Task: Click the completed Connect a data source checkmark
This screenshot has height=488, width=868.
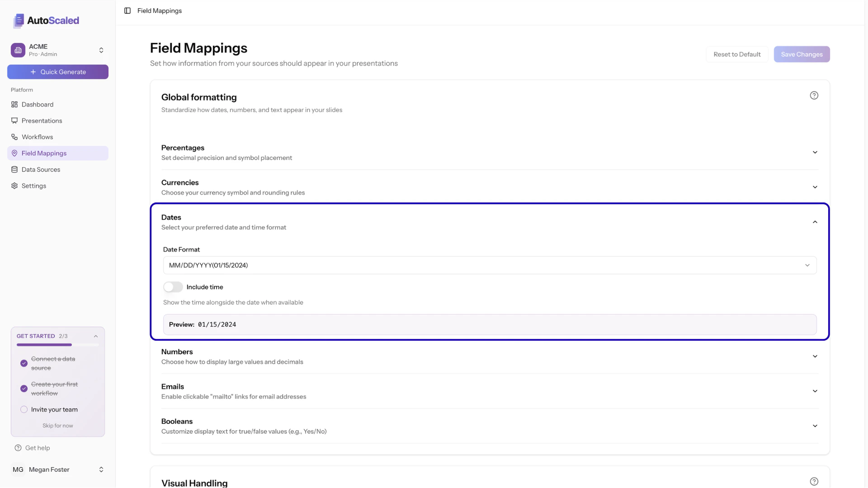Action: 24,363
